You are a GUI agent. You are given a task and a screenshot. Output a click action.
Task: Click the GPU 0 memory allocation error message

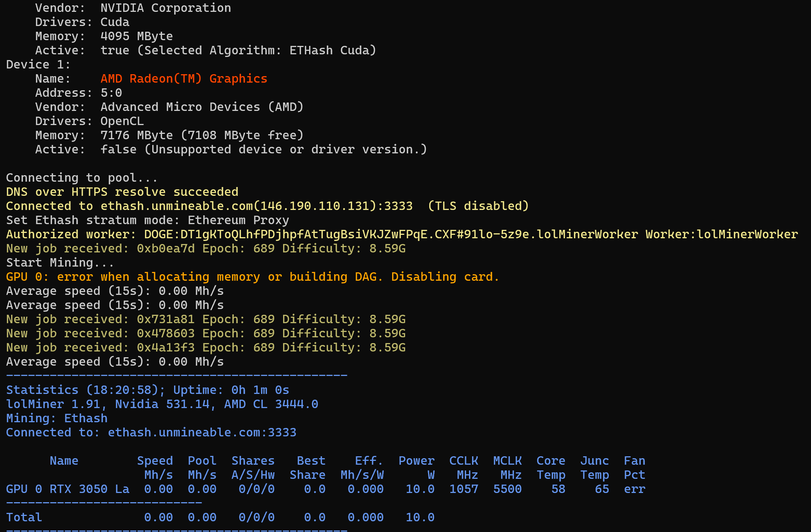(252, 277)
